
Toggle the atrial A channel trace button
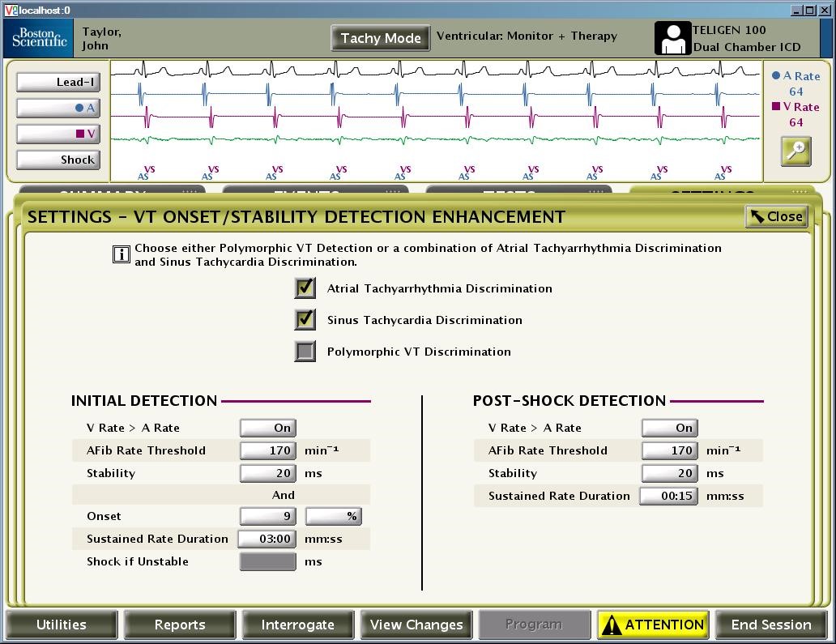(x=58, y=108)
